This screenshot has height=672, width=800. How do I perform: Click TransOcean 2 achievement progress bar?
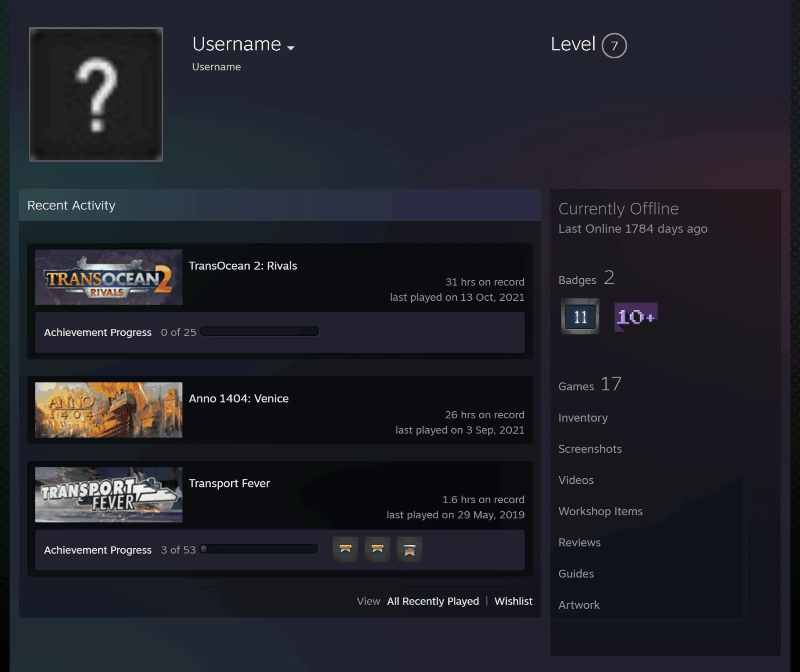(x=260, y=332)
